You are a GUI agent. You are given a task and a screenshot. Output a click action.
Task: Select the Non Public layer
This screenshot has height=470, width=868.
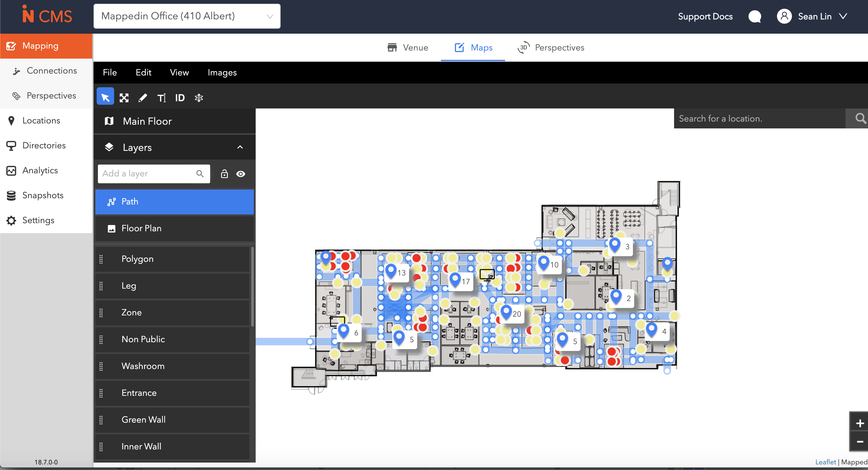click(x=172, y=339)
